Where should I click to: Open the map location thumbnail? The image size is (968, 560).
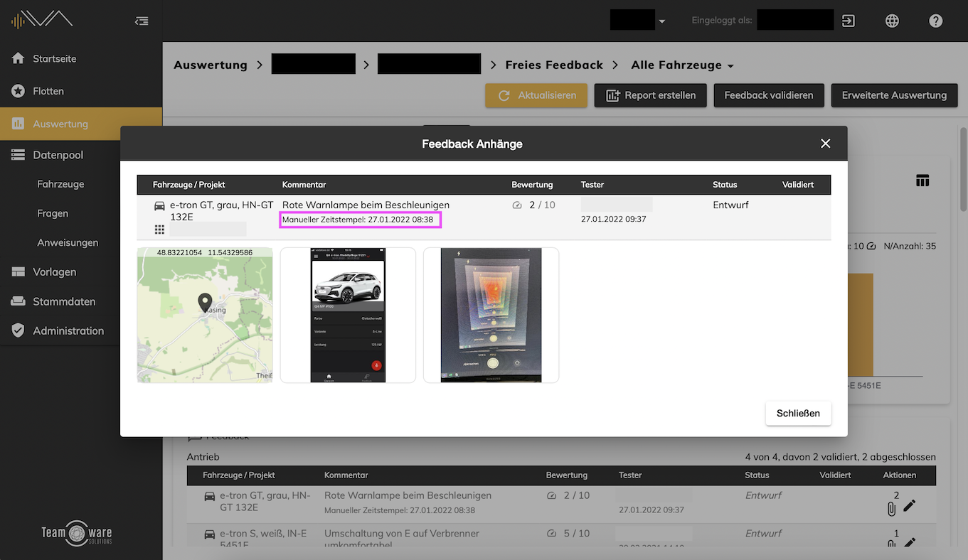[205, 315]
